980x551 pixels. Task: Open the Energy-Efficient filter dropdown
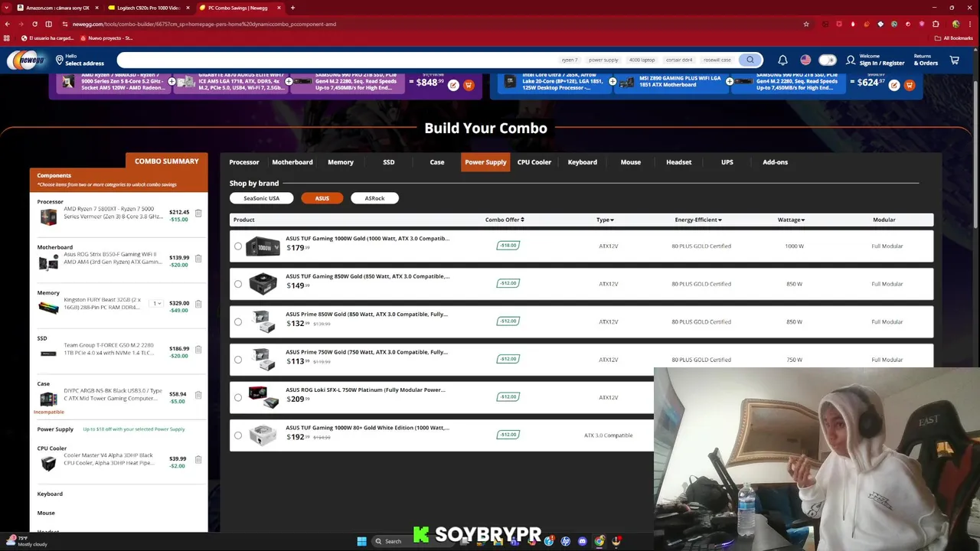(x=698, y=220)
